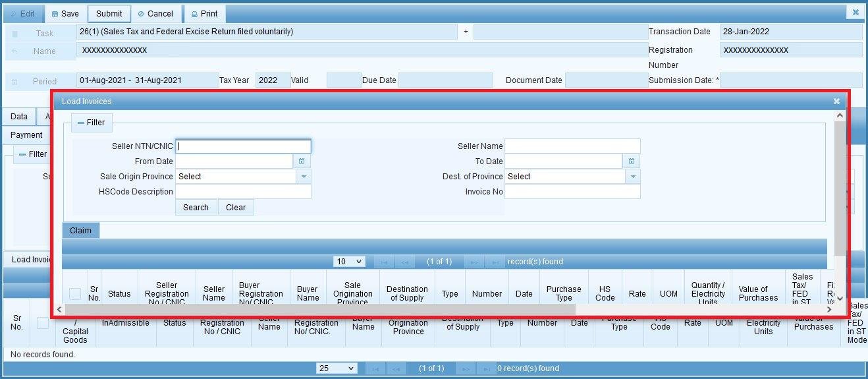This screenshot has height=379, width=868.
Task: Close the main return form window
Action: point(855,13)
